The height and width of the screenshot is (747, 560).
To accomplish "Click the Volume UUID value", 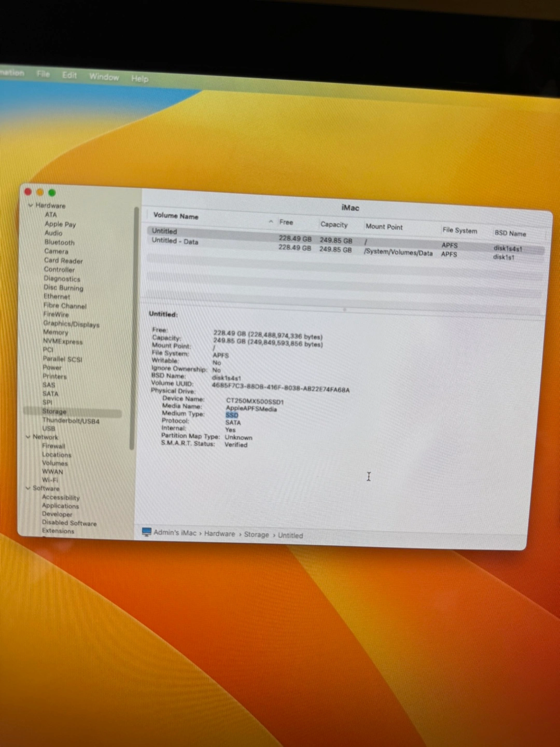I will 281,386.
